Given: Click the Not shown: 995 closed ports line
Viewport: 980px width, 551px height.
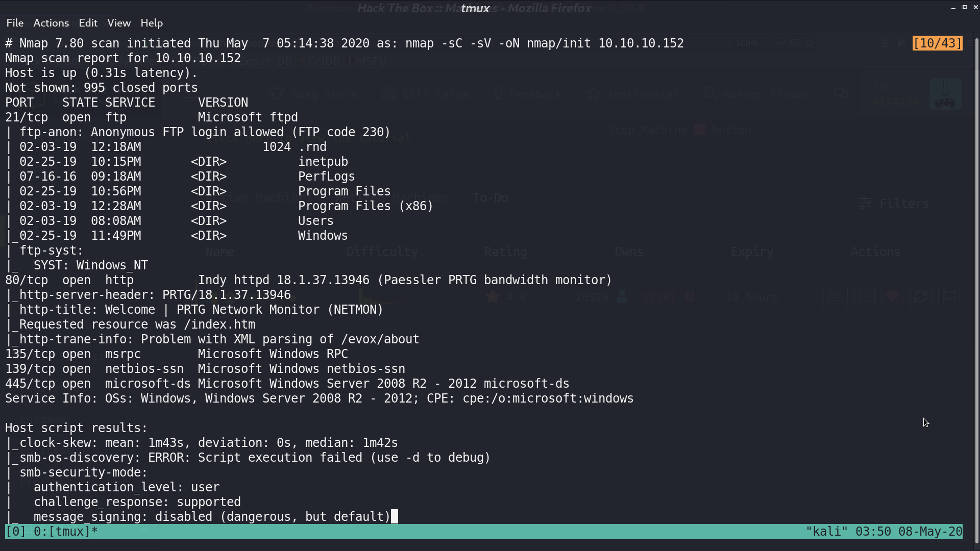Looking at the screenshot, I should coord(102,88).
